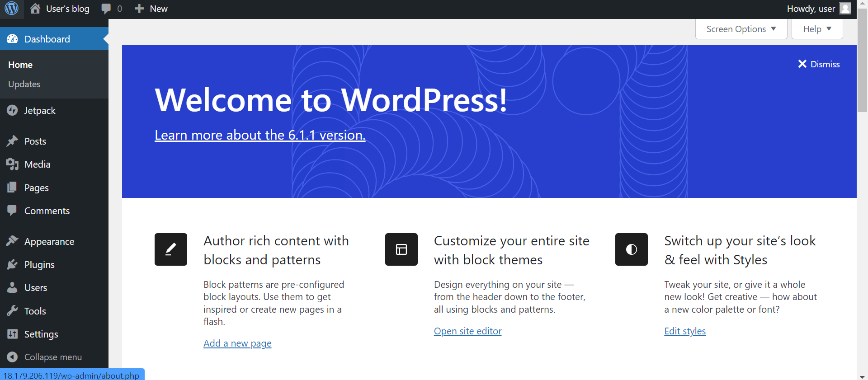Image resolution: width=868 pixels, height=380 pixels.
Task: Click the Plugins plug icon
Action: click(12, 264)
